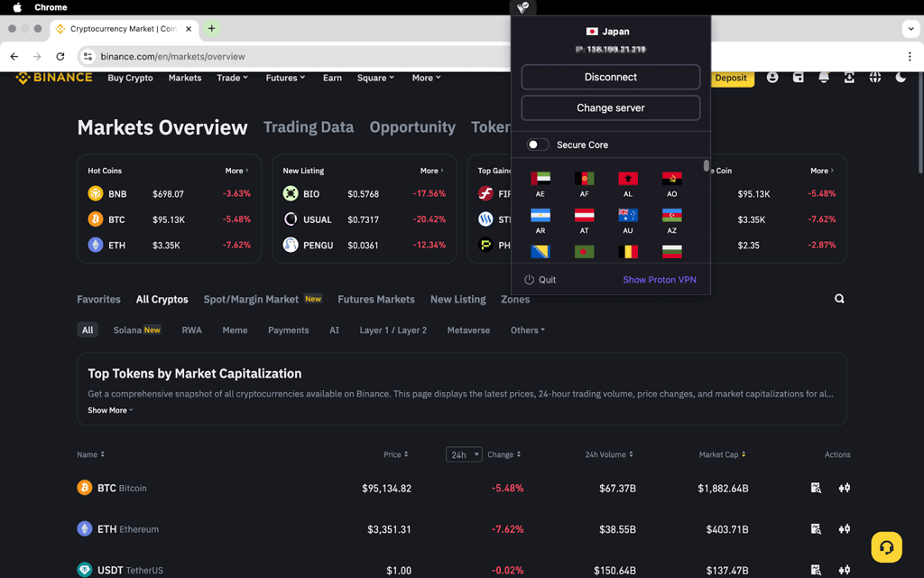Image resolution: width=924 pixels, height=578 pixels.
Task: Open Futures Markets tab
Action: [376, 300]
